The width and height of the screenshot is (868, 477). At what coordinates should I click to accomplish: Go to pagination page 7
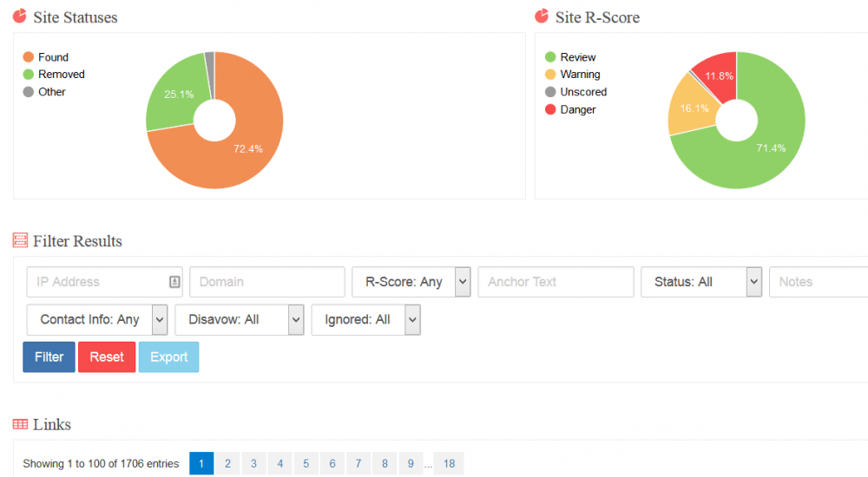point(358,463)
